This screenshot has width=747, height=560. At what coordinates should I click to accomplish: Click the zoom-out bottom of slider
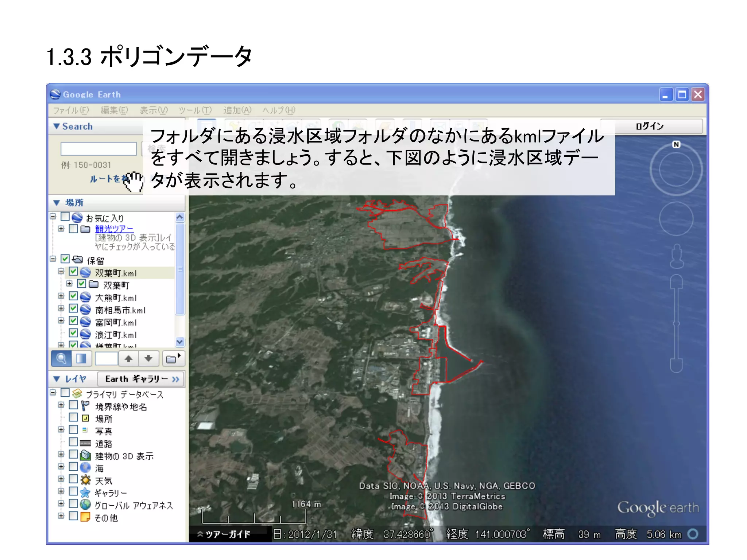676,366
